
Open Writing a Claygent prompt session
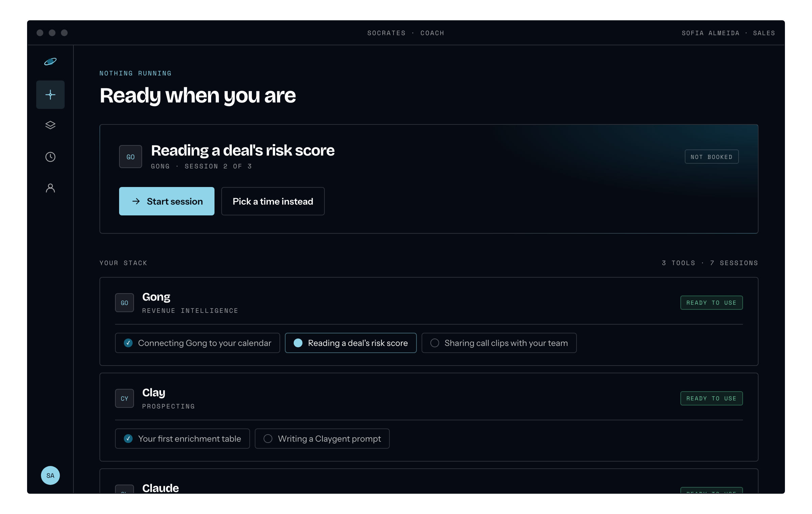(x=322, y=439)
